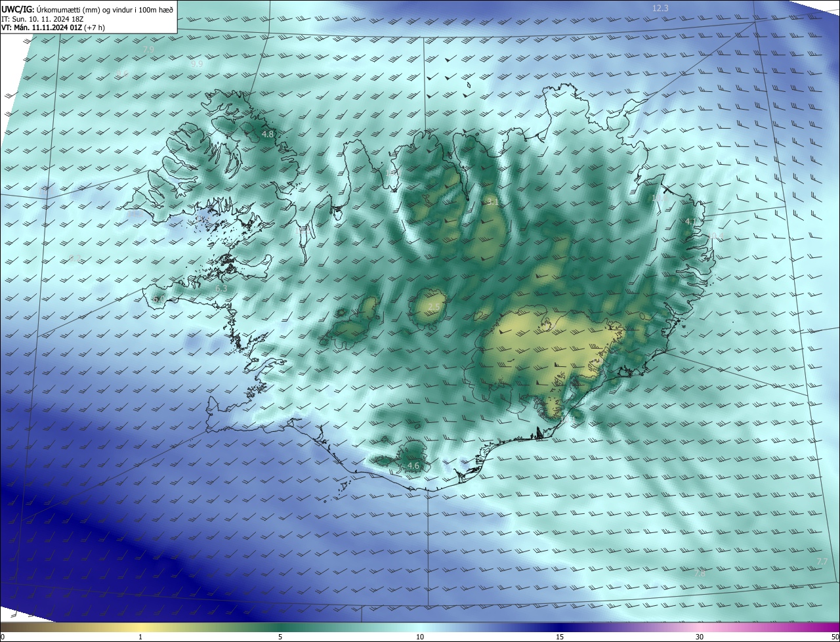This screenshot has width=840, height=642.
Task: Click the 7.7 value label
Action: pos(822,562)
